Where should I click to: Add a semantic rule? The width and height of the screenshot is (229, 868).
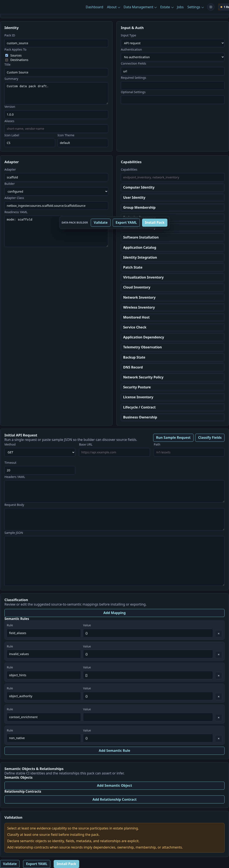pos(114,750)
